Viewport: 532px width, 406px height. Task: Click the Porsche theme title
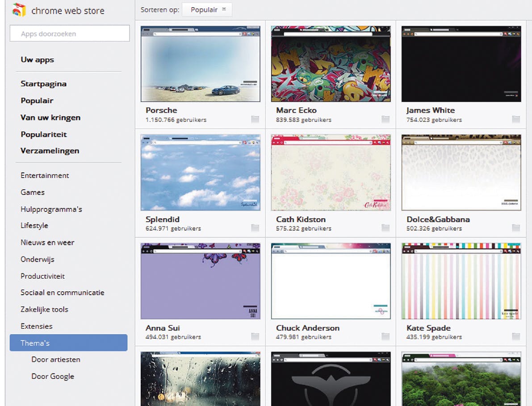(162, 110)
